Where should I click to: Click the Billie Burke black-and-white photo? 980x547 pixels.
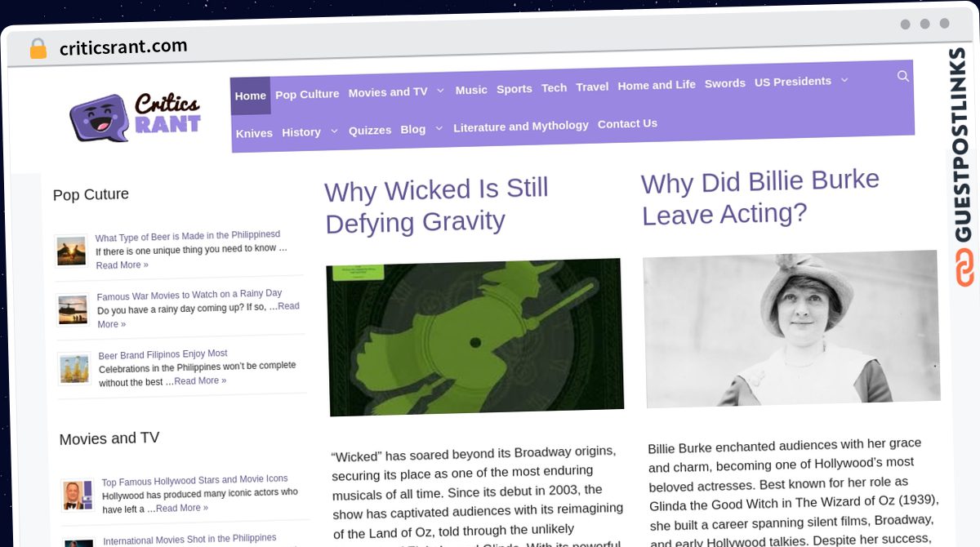point(791,328)
